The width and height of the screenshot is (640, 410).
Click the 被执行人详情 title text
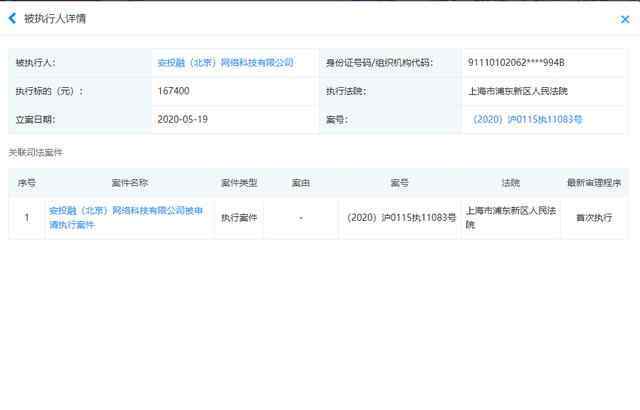pyautogui.click(x=55, y=18)
